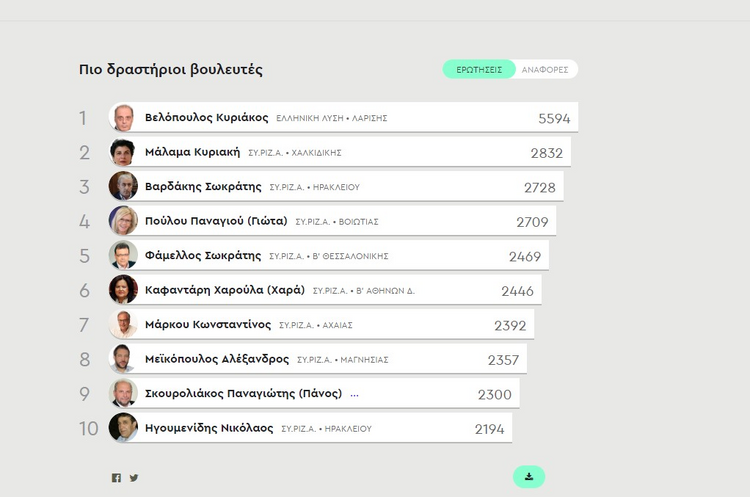Image resolution: width=750 pixels, height=497 pixels.
Task: Select the ΕΡΩΤΗΣΕΙΣ toggle option
Action: coord(479,69)
